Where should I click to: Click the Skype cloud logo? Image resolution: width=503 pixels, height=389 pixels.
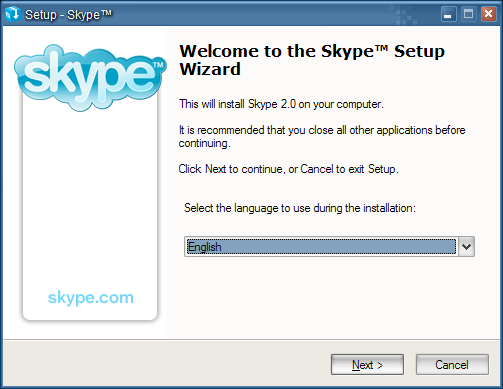(90, 78)
